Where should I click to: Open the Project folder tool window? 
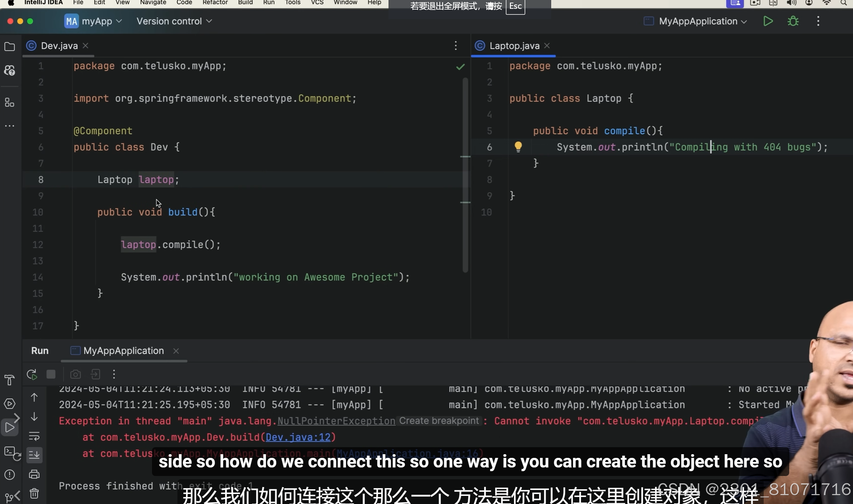10,47
